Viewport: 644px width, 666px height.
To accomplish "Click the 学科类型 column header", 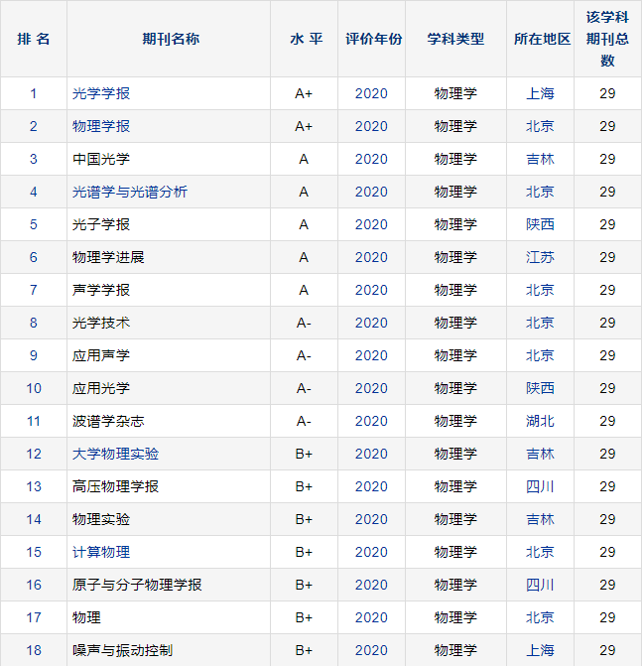I will click(455, 39).
